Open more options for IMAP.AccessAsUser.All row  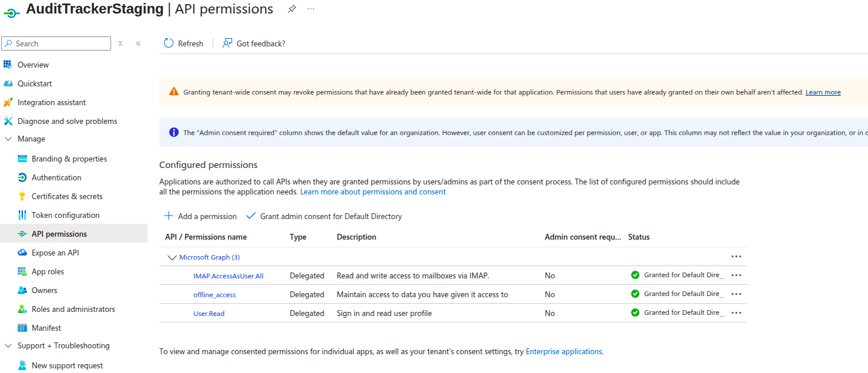pos(736,275)
